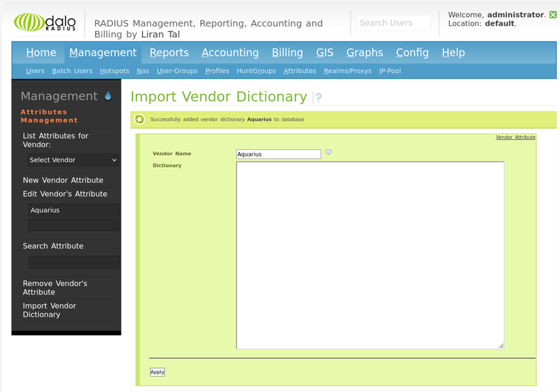Go to Batch Users submenu

tap(72, 71)
